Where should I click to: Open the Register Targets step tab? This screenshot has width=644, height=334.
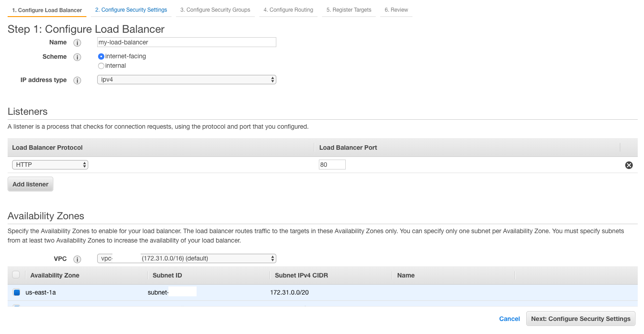[x=348, y=10]
